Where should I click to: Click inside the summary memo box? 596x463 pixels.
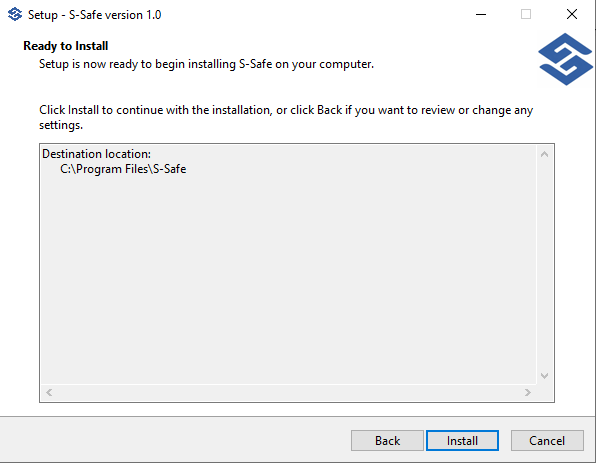tap(289, 266)
